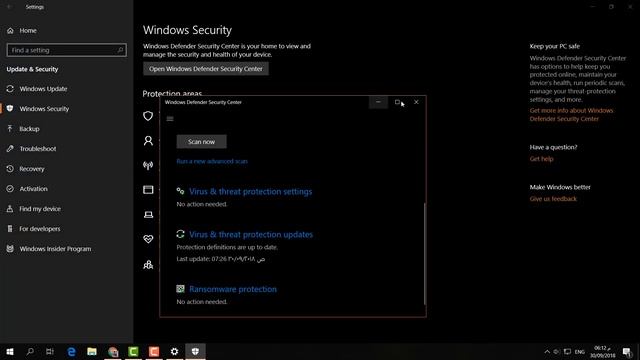Viewport: 640px width, 360px height.
Task: Open taskbar Search
Action: 30,351
